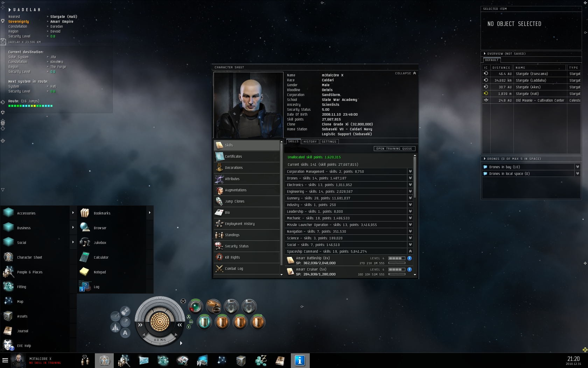Collapse the character sheet header
Screen dimensions: 588x368
point(406,73)
